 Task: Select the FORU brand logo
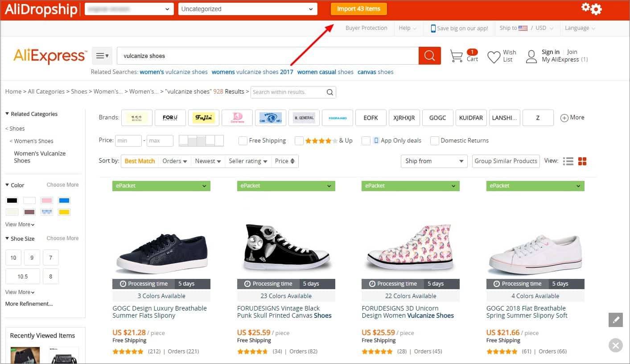[x=170, y=118]
